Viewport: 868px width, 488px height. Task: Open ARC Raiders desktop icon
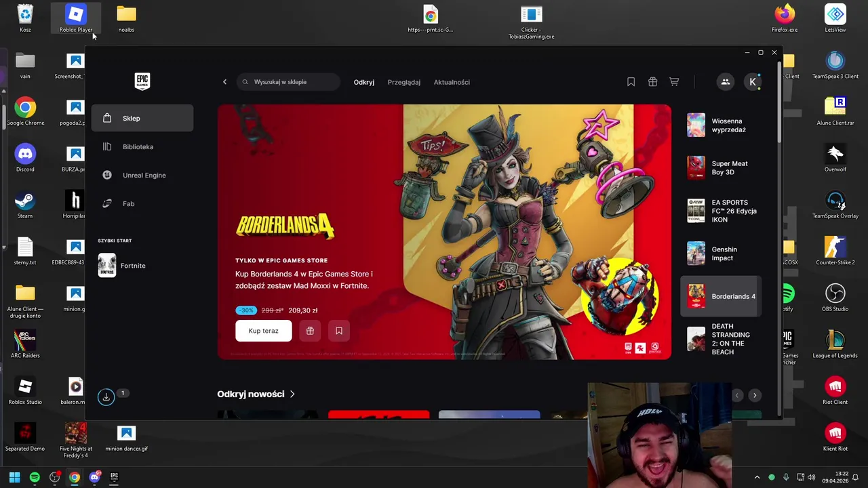point(25,344)
